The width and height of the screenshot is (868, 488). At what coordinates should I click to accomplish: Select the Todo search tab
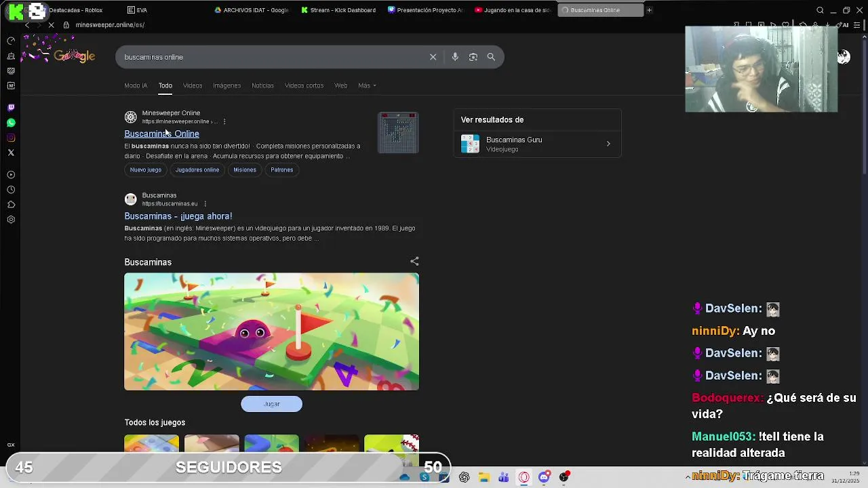point(165,85)
